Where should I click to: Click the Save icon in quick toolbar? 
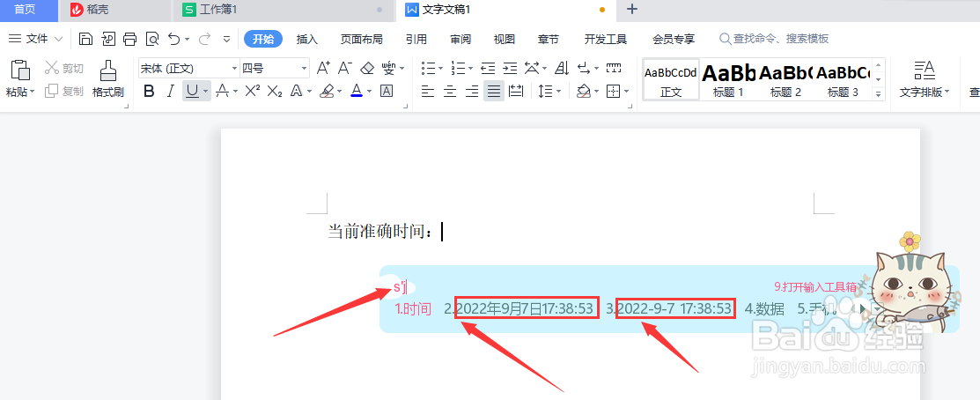click(x=85, y=39)
